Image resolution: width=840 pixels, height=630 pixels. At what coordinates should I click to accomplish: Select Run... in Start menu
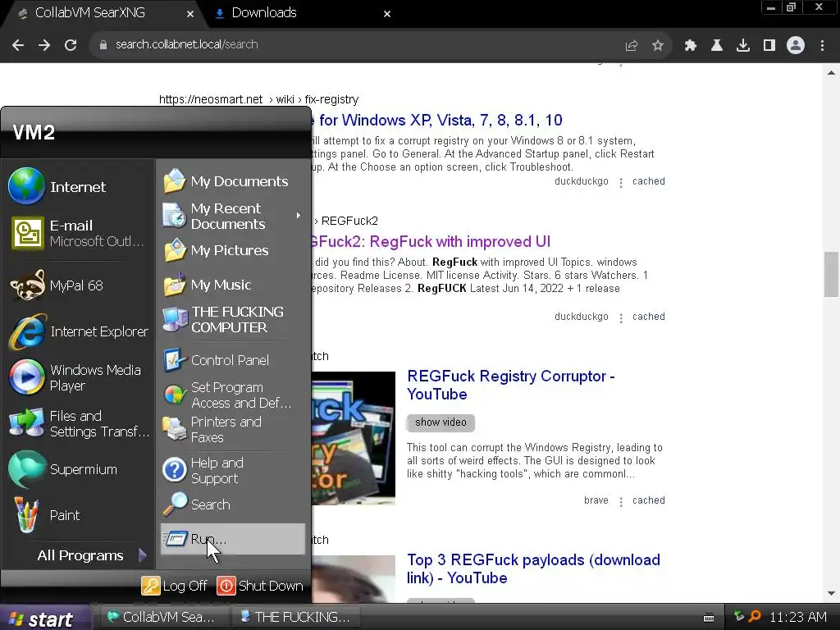click(232, 539)
